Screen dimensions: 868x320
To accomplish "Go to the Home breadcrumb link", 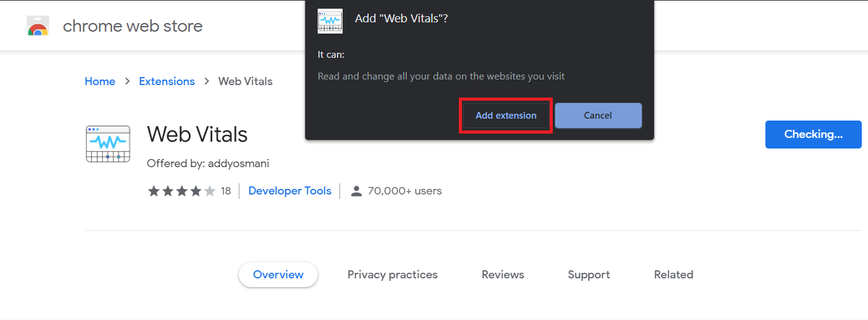I will click(100, 81).
